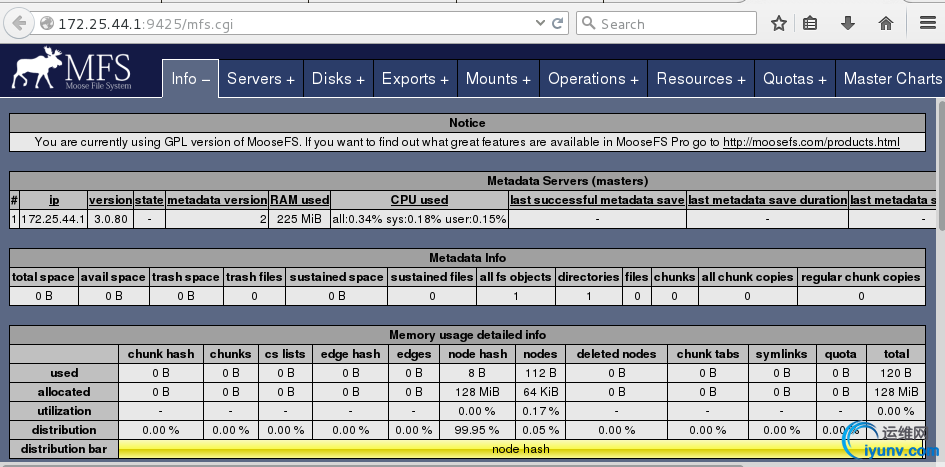The image size is (945, 467).
Task: Open the URL history dropdown arrow
Action: tap(540, 24)
